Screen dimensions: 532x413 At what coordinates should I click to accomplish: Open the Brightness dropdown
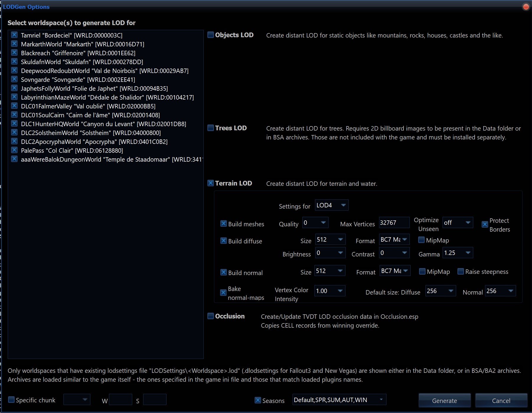(x=330, y=253)
